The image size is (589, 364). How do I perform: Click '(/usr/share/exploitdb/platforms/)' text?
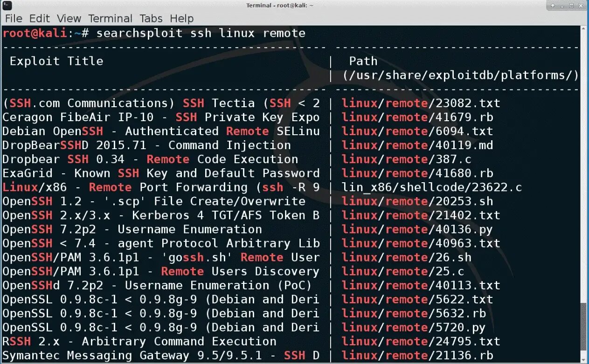tap(461, 76)
